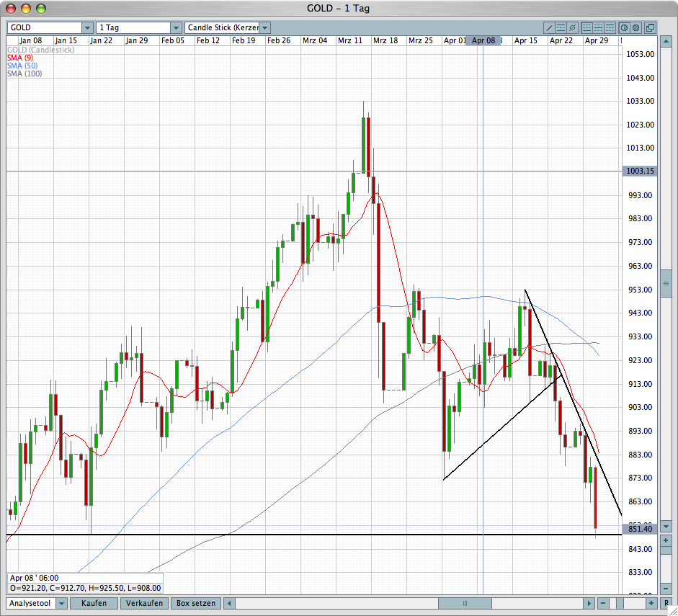Click the vertical scroll up arrow

[x=666, y=42]
